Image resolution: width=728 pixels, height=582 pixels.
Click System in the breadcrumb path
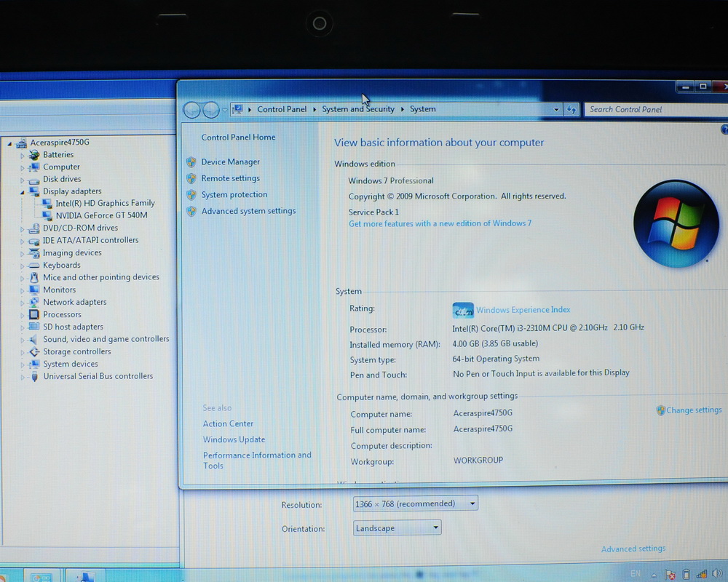(x=422, y=109)
